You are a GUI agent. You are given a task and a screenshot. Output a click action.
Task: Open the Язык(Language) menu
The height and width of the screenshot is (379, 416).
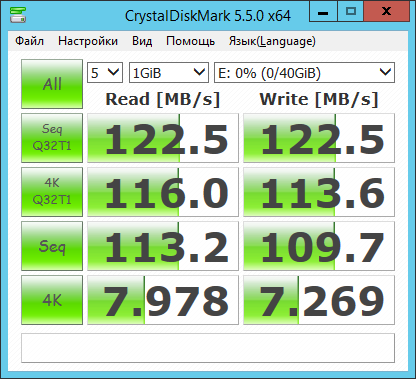click(x=272, y=41)
